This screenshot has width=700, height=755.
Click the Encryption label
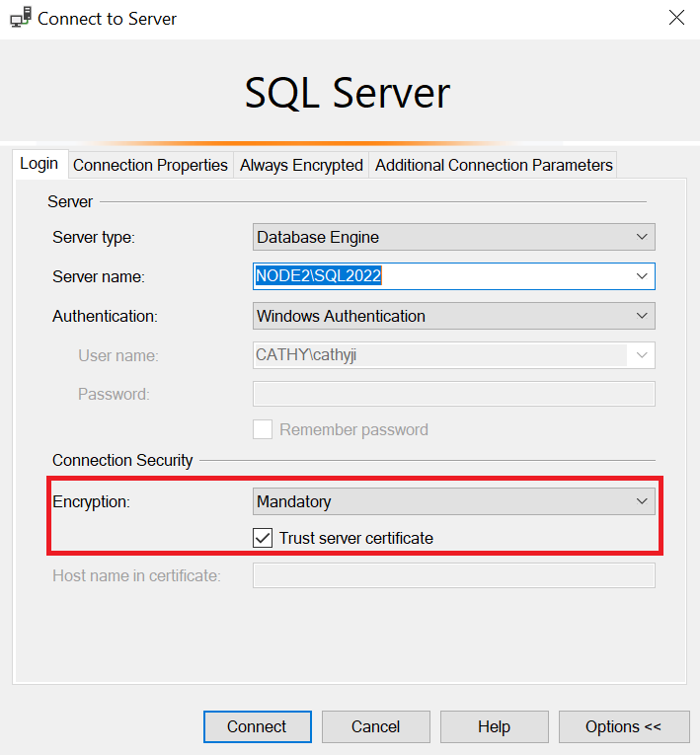[x=91, y=501]
